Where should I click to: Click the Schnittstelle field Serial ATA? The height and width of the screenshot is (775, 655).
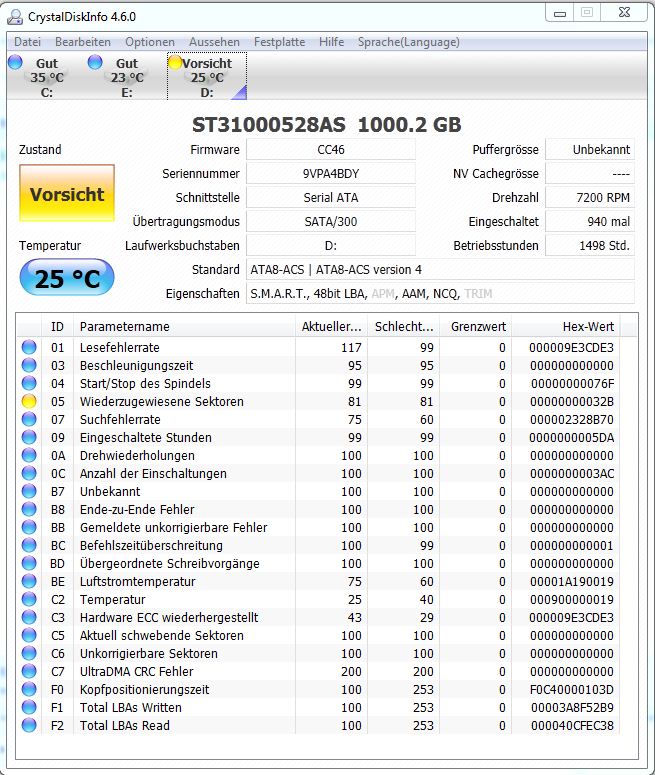point(331,197)
